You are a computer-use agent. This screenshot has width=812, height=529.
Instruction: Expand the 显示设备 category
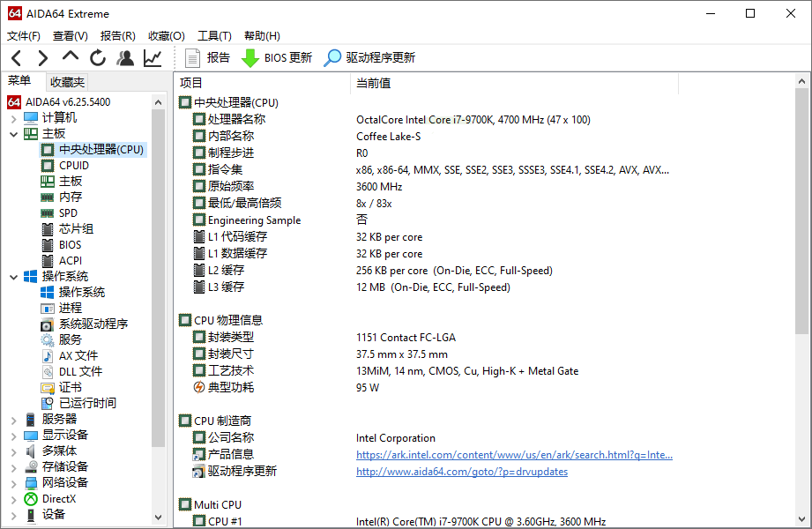[15, 435]
